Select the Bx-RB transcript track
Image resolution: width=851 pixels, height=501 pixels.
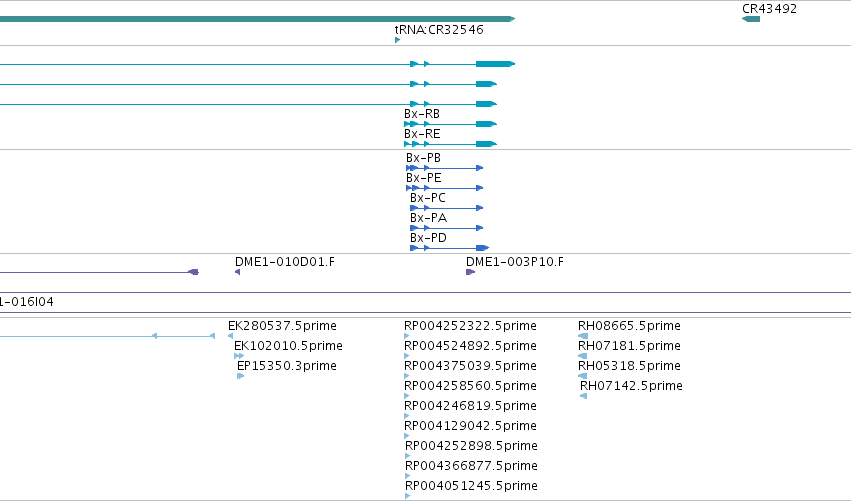pyautogui.click(x=450, y=124)
